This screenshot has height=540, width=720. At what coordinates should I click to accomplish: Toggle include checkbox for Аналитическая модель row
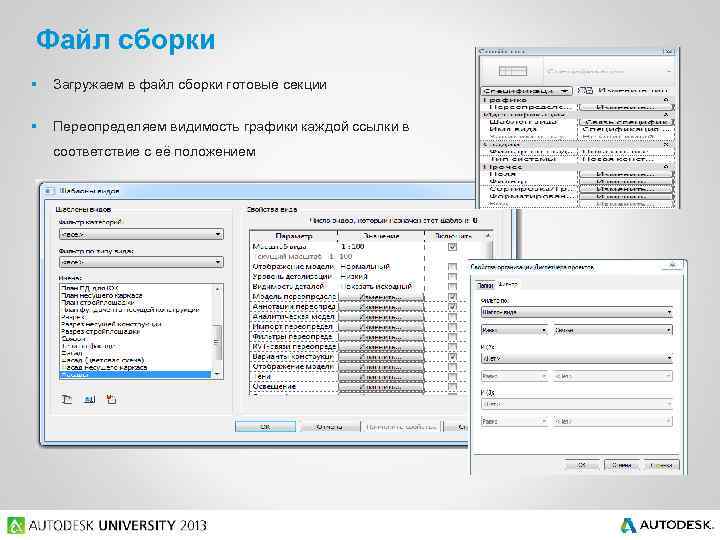452,317
